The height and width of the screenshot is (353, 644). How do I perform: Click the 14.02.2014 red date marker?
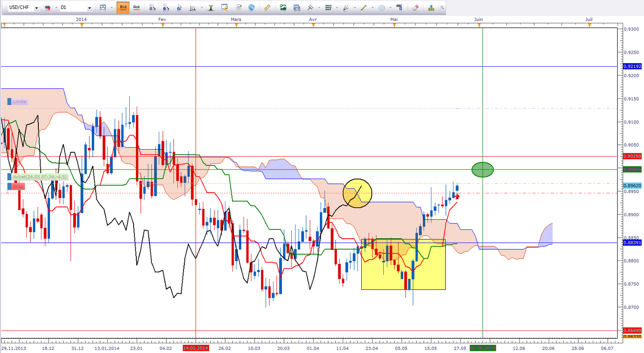(195, 348)
